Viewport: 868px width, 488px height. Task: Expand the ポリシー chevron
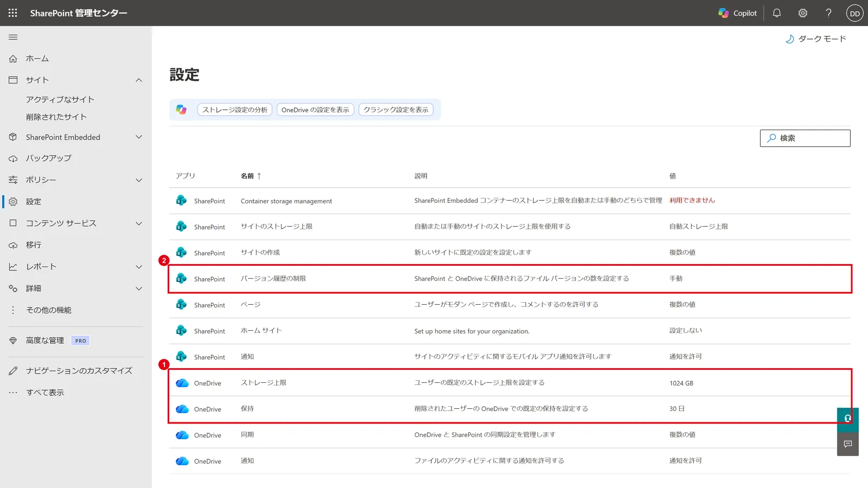click(139, 180)
